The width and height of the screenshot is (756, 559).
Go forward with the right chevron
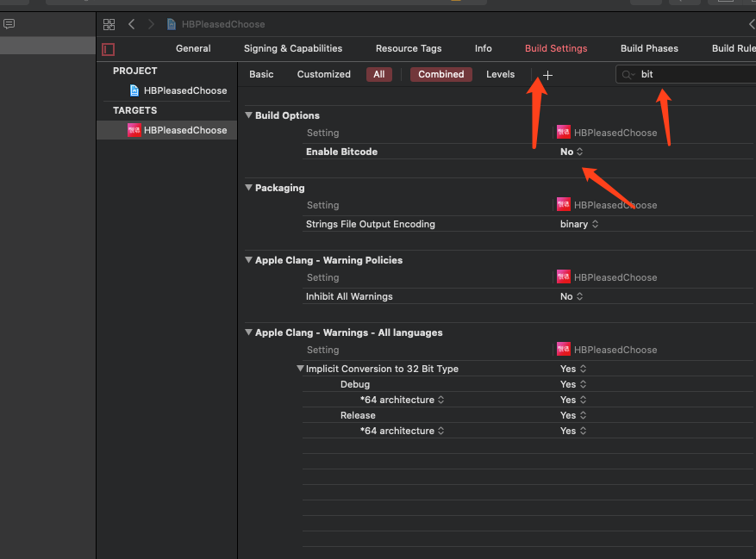151,24
